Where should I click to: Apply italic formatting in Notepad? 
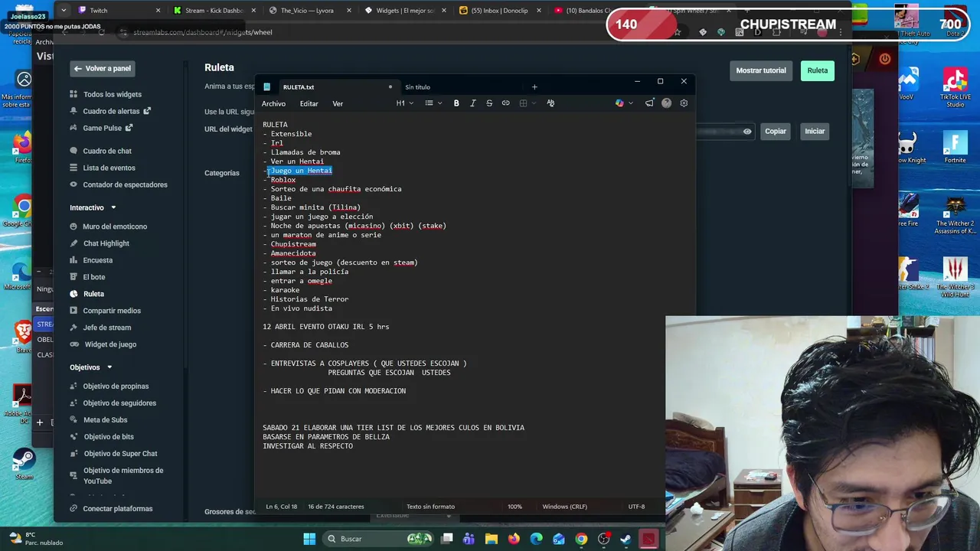[472, 103]
